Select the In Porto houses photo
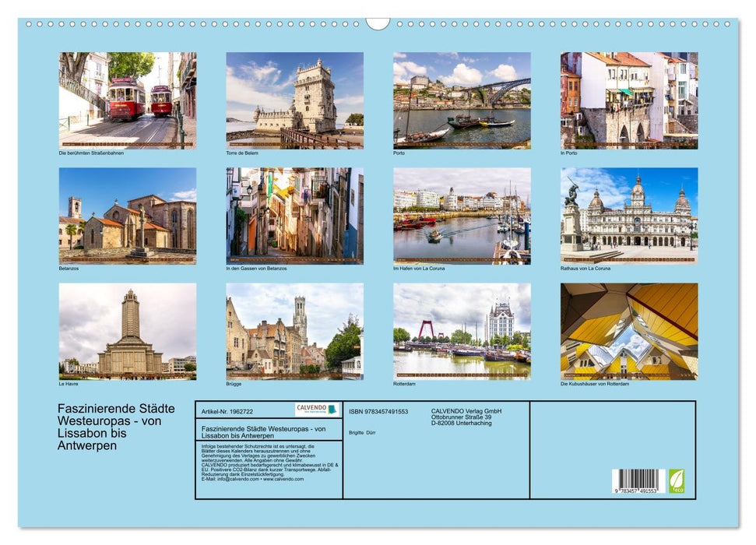Screen dimensions: 756x545 click(629, 100)
